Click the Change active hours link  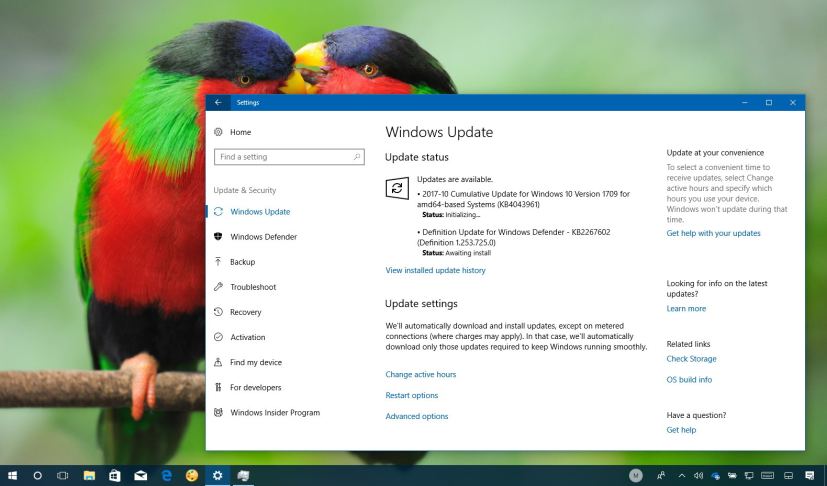(420, 374)
